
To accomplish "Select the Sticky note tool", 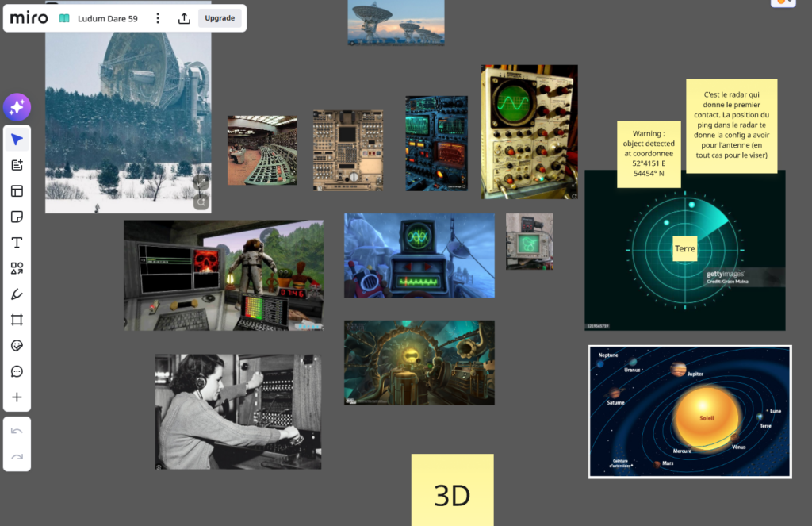I will [17, 217].
